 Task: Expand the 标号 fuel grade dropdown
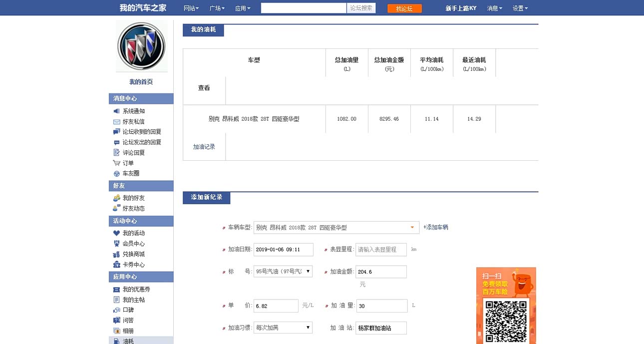pyautogui.click(x=283, y=272)
